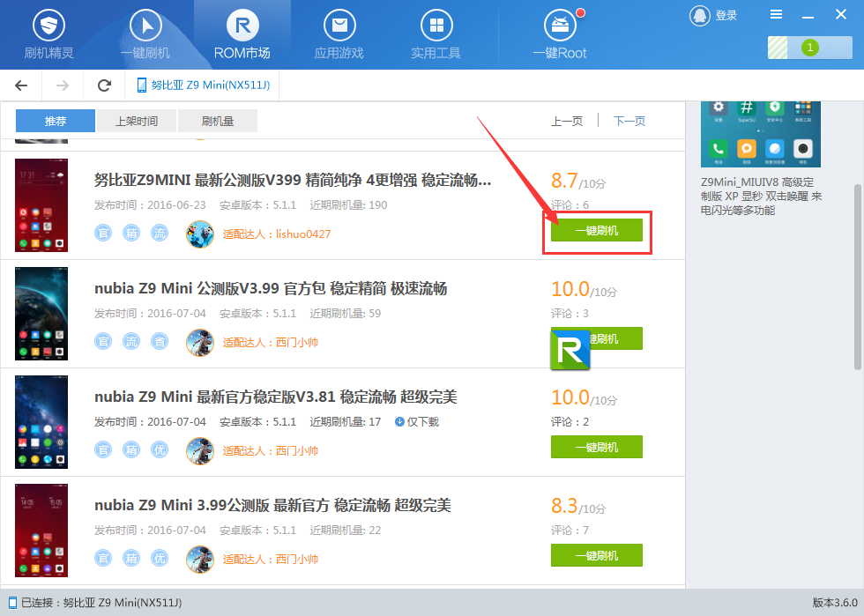The width and height of the screenshot is (864, 616).
Task: Refresh the ROM list
Action: (104, 85)
